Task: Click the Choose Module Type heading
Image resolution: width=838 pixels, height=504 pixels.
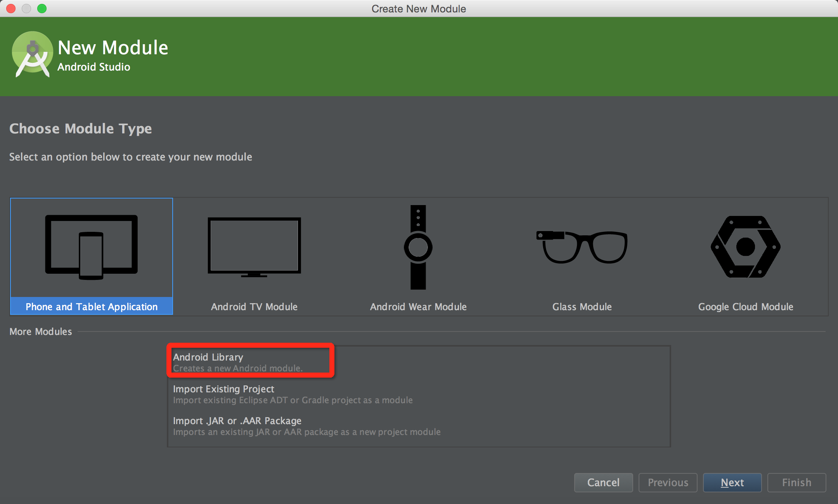Action: click(x=81, y=129)
